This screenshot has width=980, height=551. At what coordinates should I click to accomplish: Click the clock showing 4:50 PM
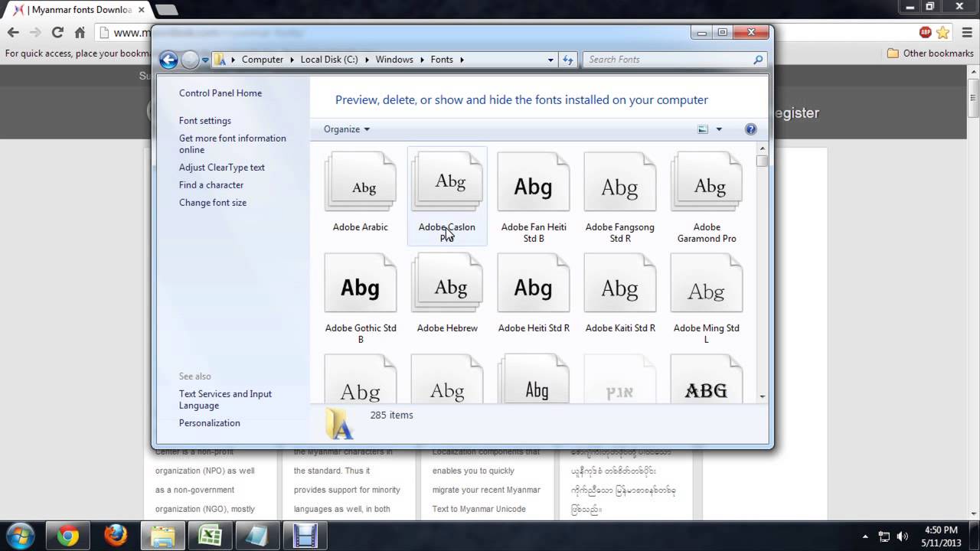(941, 530)
